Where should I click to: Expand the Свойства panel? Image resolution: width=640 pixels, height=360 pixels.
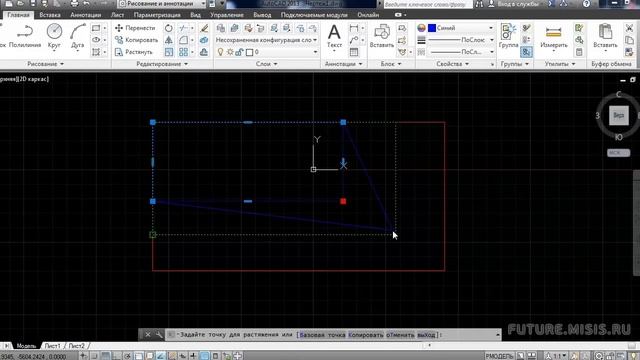452,64
